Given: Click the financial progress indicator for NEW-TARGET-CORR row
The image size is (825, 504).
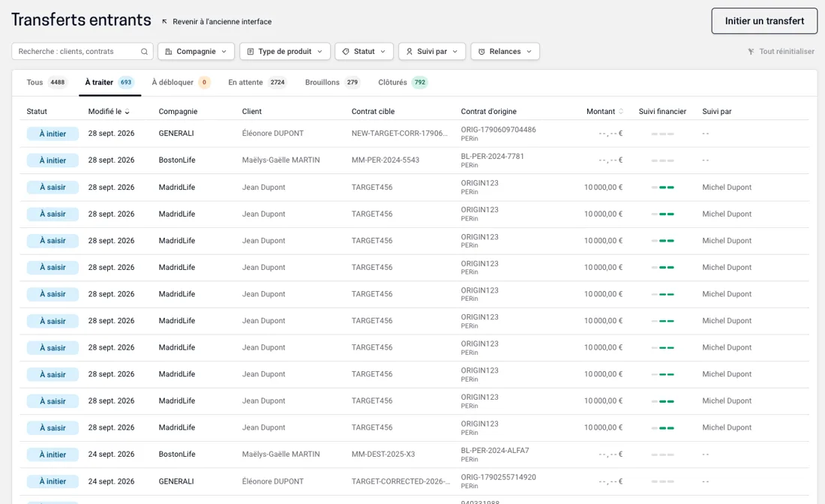Looking at the screenshot, I should [662, 133].
